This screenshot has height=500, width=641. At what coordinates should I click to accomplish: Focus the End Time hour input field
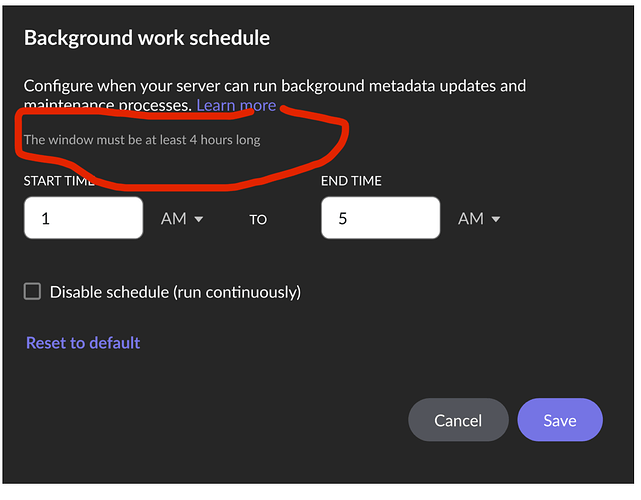(x=380, y=218)
